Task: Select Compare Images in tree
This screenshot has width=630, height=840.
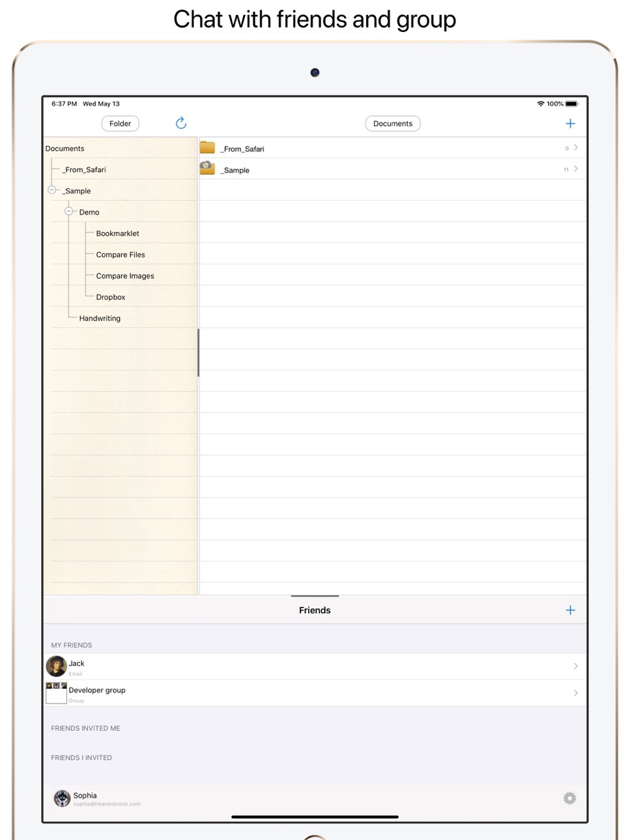Action: point(125,276)
